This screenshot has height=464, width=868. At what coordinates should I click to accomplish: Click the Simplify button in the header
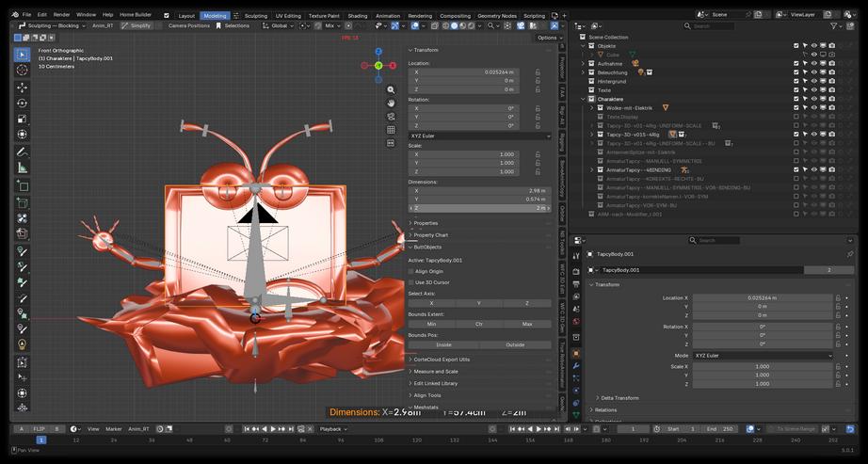137,26
